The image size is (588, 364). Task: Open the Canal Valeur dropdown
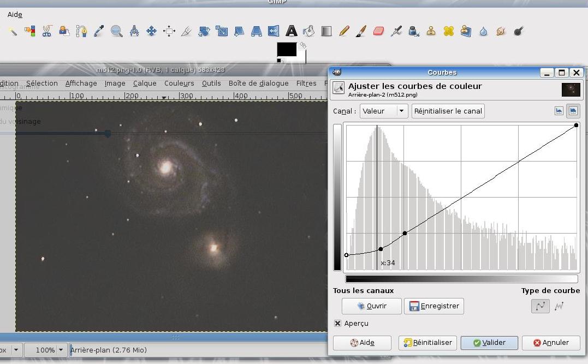tap(384, 111)
